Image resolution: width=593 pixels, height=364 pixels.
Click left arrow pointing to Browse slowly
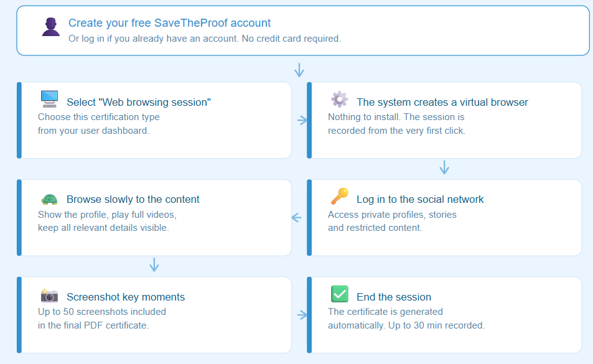pyautogui.click(x=296, y=217)
